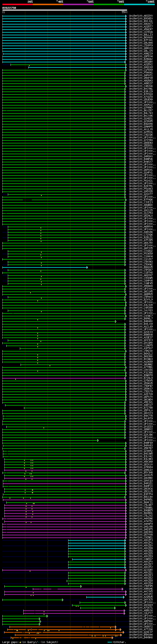Select hit label UniRef100_A9XZE4
Screen dimensions: 157x644
[141, 584]
